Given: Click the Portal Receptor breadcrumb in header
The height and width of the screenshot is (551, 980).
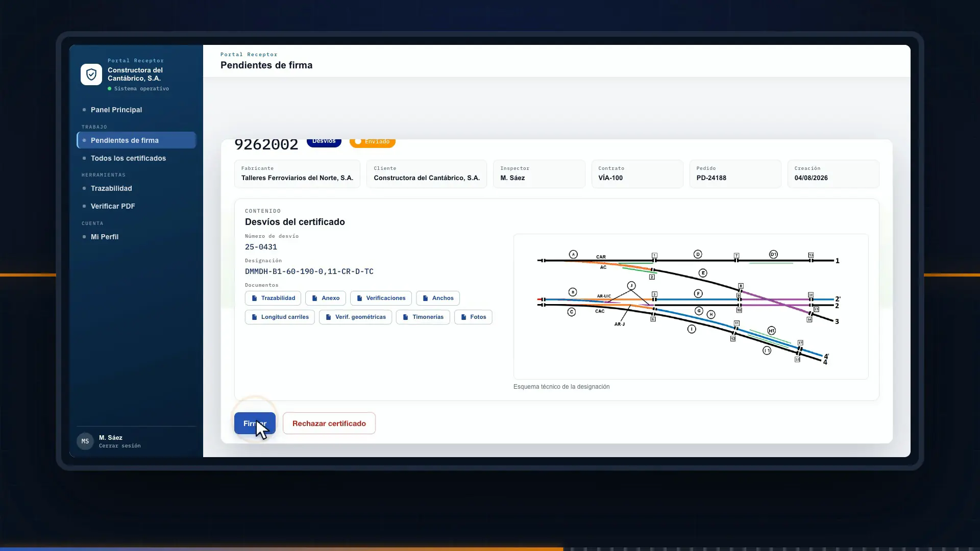Looking at the screenshot, I should (249, 55).
